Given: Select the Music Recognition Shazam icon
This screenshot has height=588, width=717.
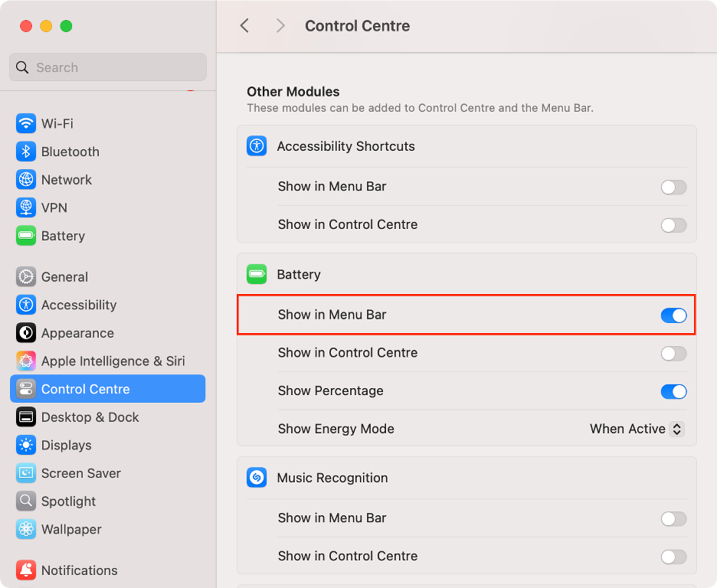Looking at the screenshot, I should point(257,477).
